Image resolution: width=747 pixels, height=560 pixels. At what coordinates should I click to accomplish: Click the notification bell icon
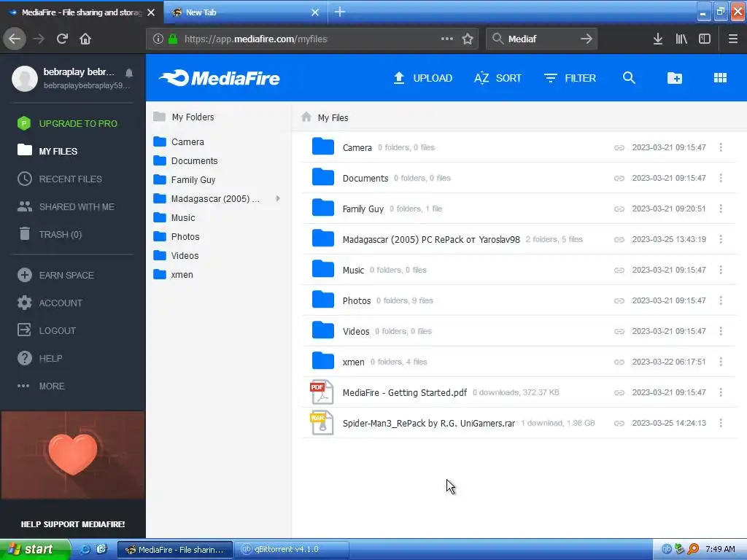(129, 73)
